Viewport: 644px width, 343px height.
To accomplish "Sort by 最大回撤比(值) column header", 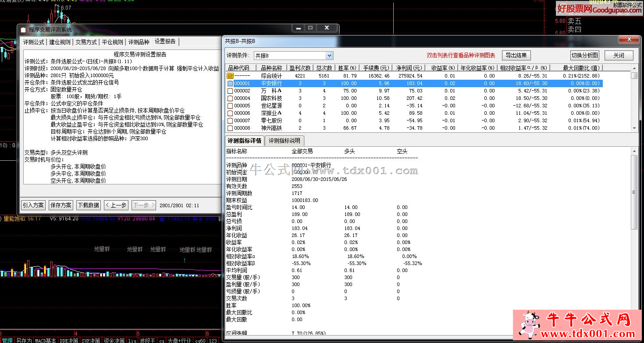I will click(x=576, y=68).
